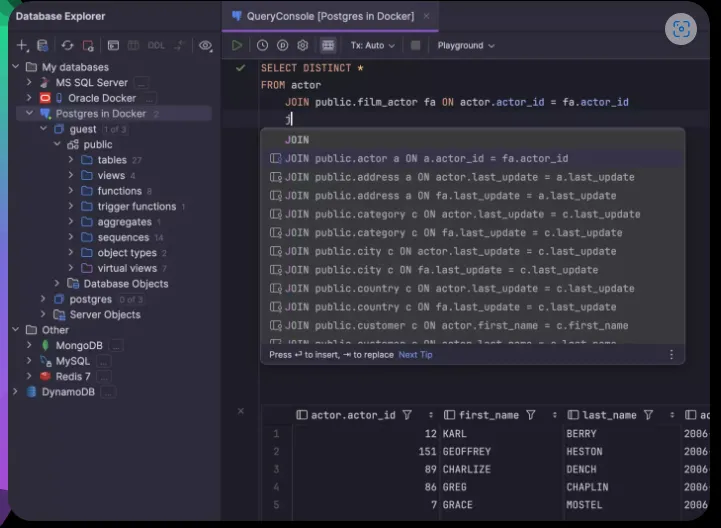The height and width of the screenshot is (528, 721).
Task: Click the Next Tip link
Action: [415, 355]
